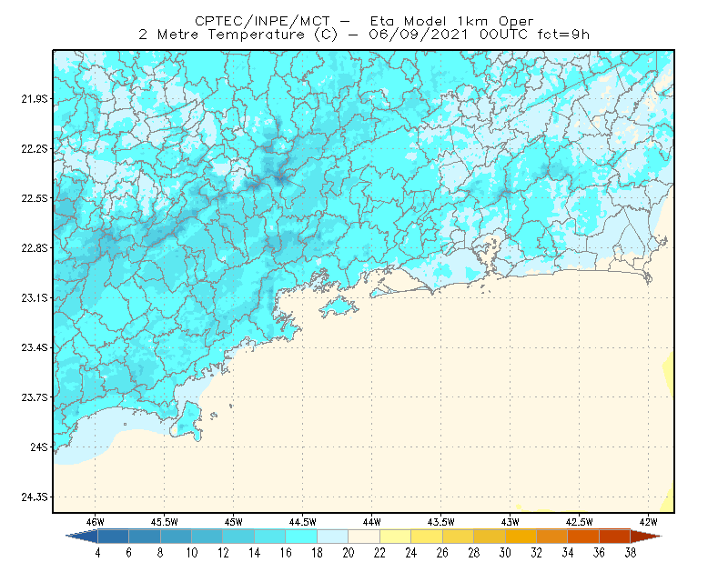Click the '21.9S' latitude label
This screenshot has width=728, height=562.
pyautogui.click(x=34, y=98)
